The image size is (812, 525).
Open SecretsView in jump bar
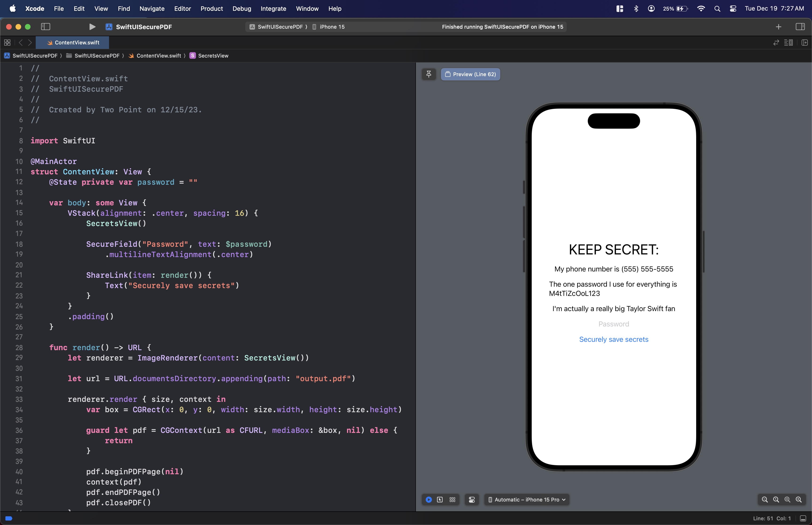[209, 55]
